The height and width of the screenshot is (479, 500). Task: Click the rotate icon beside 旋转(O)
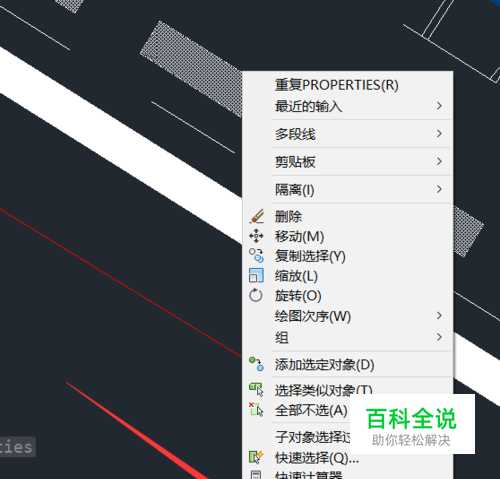click(256, 295)
